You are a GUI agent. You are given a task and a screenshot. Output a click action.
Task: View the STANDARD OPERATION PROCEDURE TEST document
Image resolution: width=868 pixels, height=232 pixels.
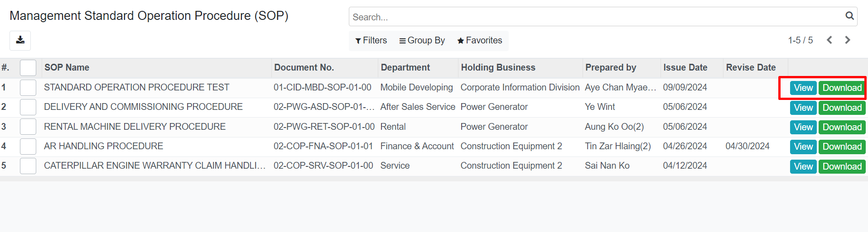pyautogui.click(x=803, y=88)
